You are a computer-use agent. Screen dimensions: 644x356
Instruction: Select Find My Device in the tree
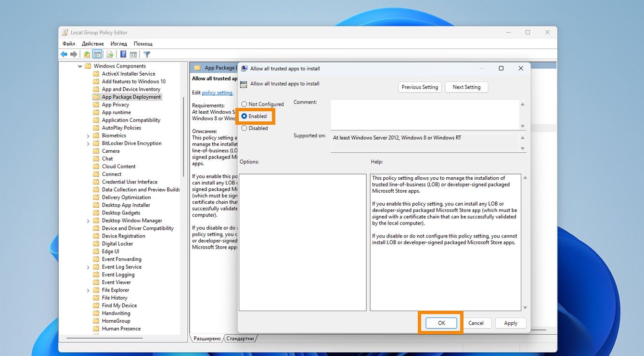coord(119,305)
